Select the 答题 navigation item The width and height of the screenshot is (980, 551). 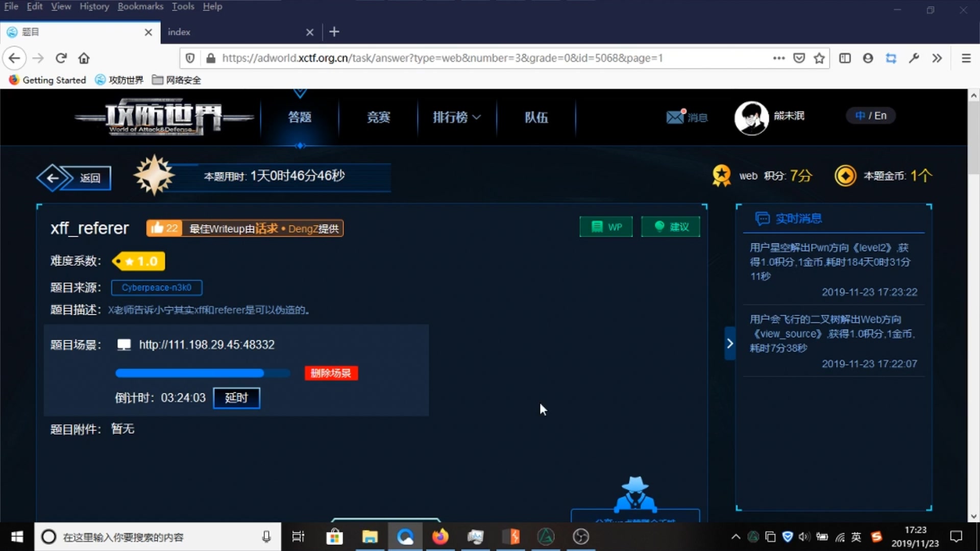pyautogui.click(x=300, y=117)
